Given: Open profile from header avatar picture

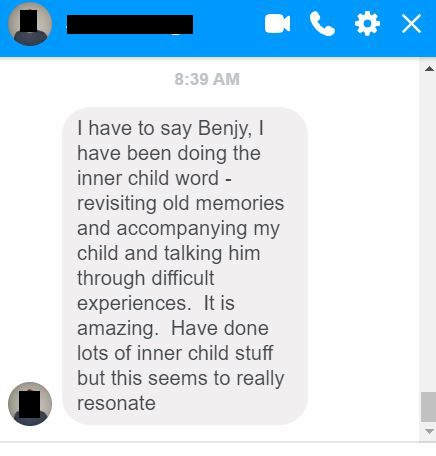Looking at the screenshot, I should (x=30, y=24).
